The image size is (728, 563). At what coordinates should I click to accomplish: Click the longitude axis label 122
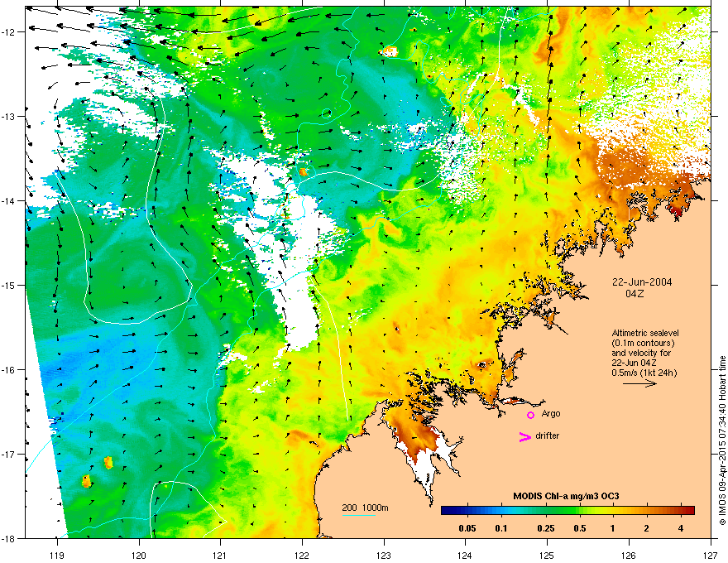coord(302,555)
